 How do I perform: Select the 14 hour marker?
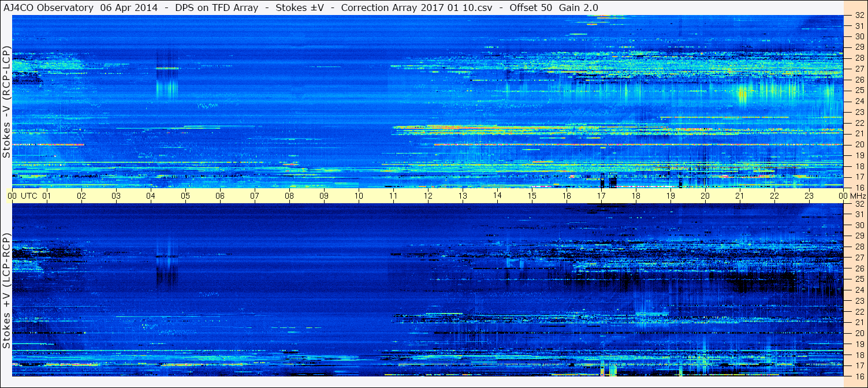(497, 196)
